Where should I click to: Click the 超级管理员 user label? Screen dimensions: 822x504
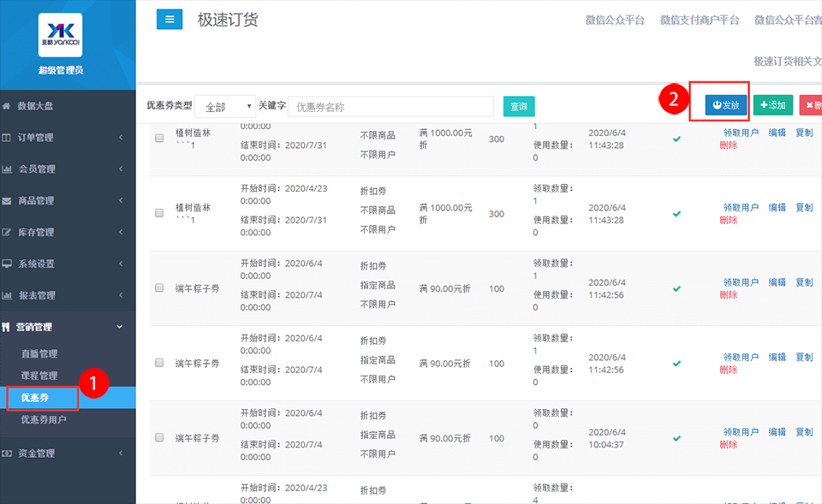pyautogui.click(x=61, y=70)
